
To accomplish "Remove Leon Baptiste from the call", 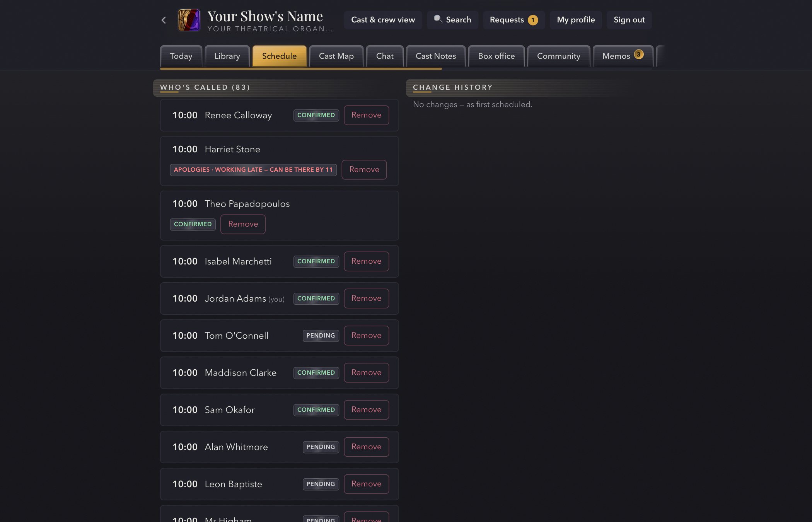I will 366,484.
